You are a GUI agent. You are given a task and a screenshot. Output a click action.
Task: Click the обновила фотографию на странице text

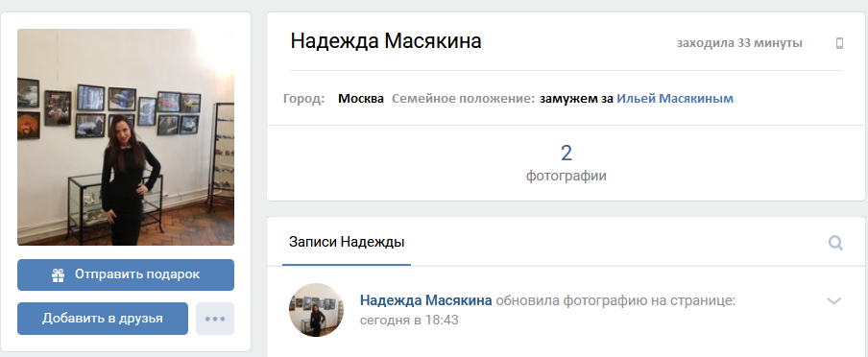tap(615, 300)
